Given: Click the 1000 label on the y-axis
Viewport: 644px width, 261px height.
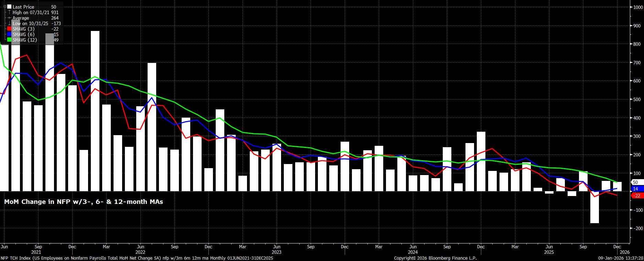Looking at the screenshot, I should pyautogui.click(x=637, y=7).
